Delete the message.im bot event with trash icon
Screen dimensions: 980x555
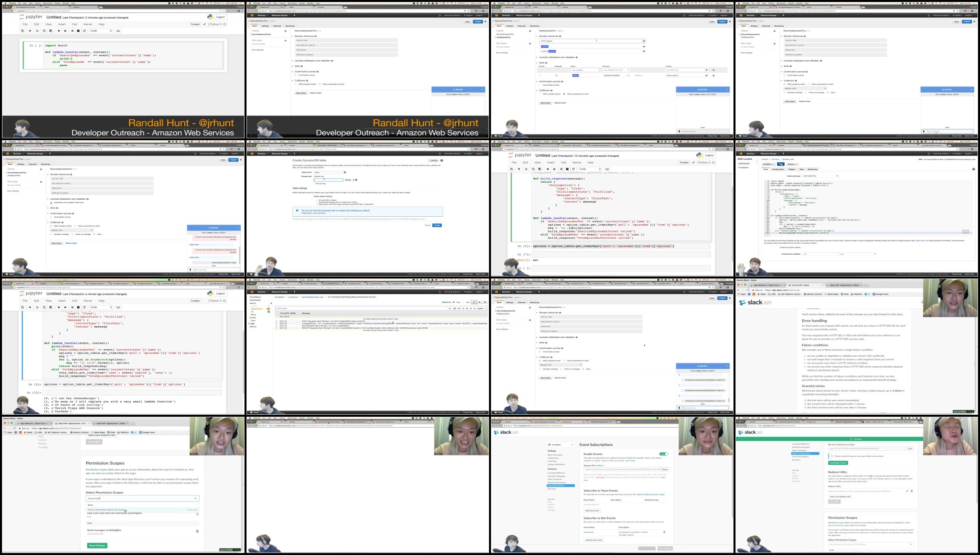click(664, 532)
